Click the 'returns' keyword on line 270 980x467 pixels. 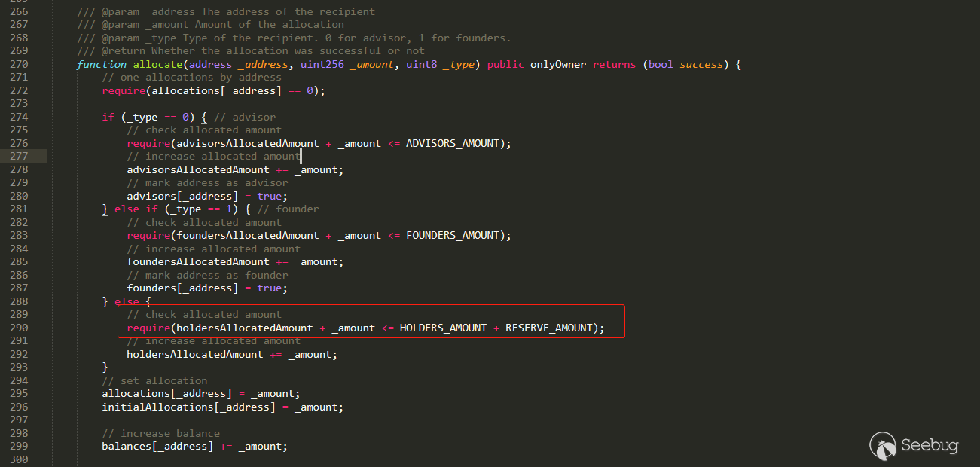point(614,65)
